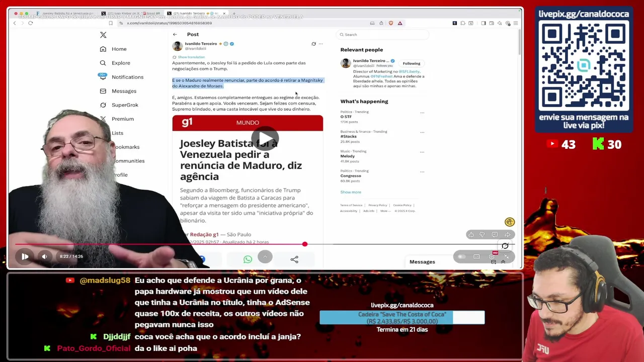Open the Messages drawer at the bottom
The height and width of the screenshot is (362, 644).
tap(422, 262)
